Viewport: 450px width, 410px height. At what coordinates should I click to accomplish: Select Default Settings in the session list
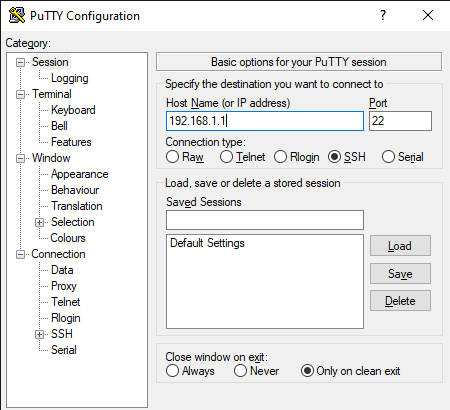(207, 243)
